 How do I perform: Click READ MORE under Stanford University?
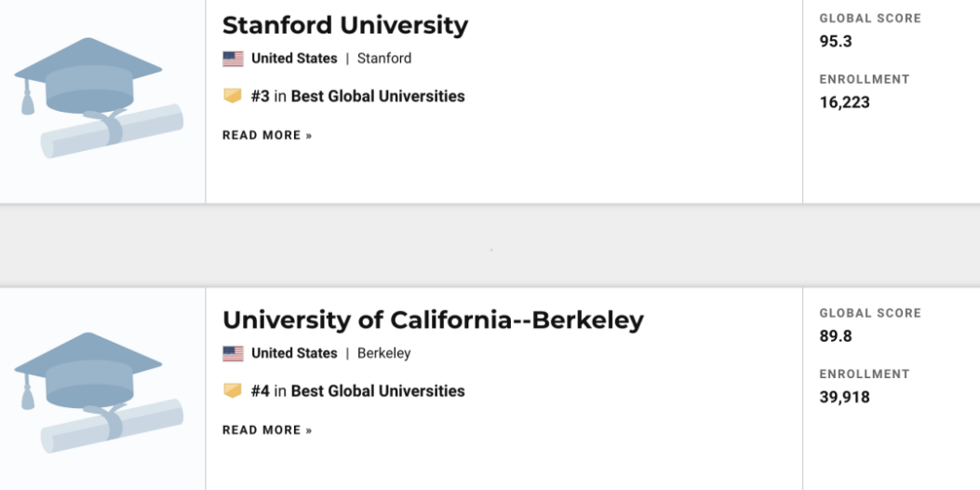[267, 135]
